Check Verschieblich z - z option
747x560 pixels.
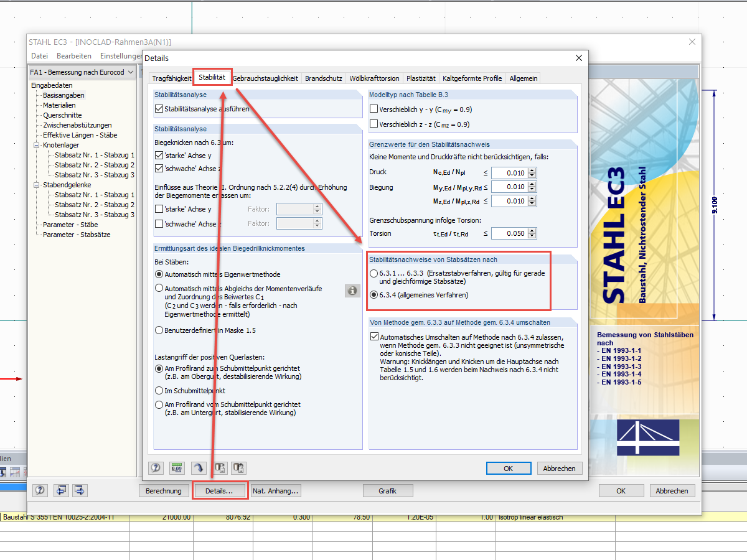(374, 124)
